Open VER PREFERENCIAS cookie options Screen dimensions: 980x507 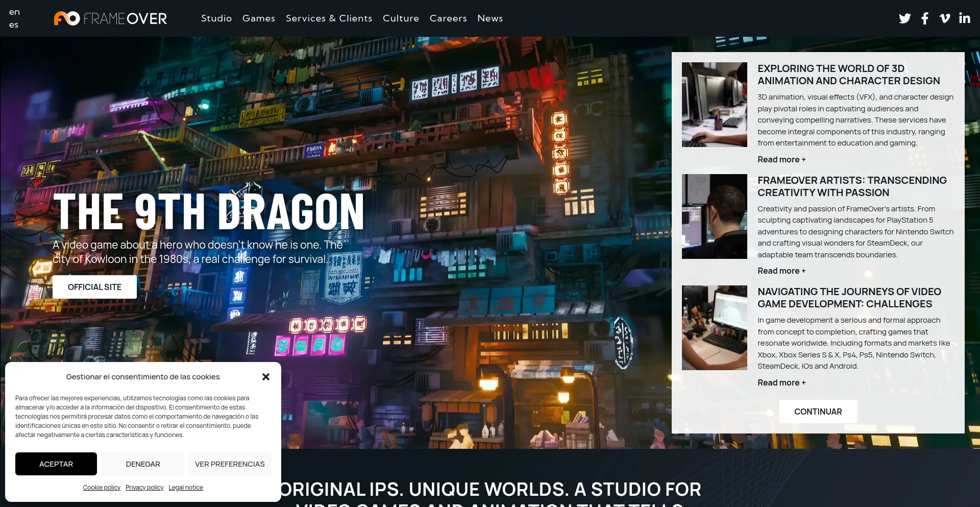pos(230,464)
